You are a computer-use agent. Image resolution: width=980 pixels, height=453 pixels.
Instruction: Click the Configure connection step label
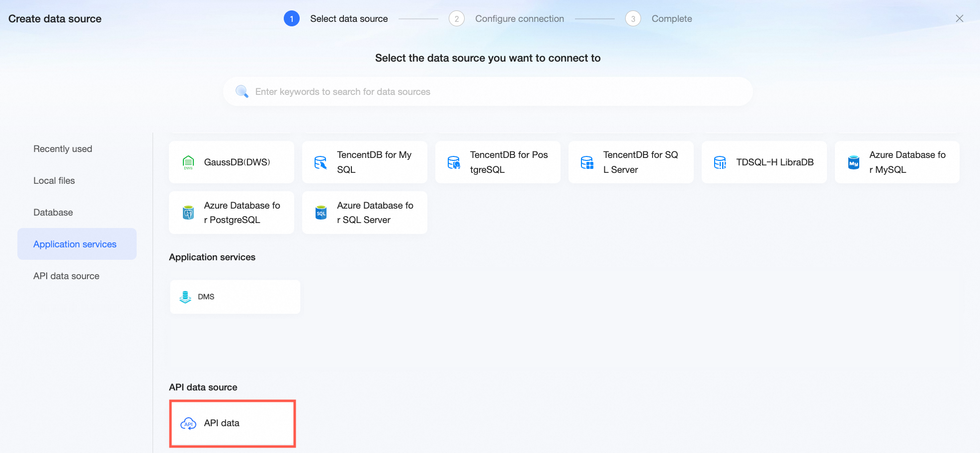(519, 19)
